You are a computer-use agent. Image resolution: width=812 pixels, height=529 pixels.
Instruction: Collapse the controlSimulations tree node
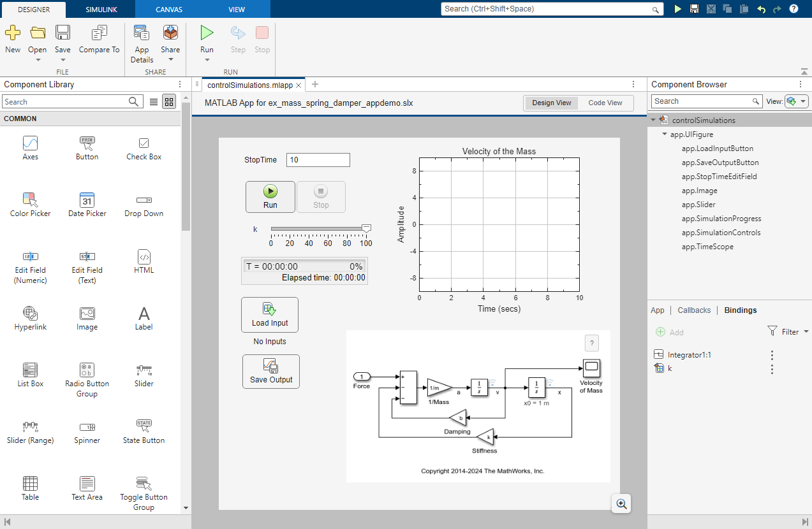pos(653,120)
